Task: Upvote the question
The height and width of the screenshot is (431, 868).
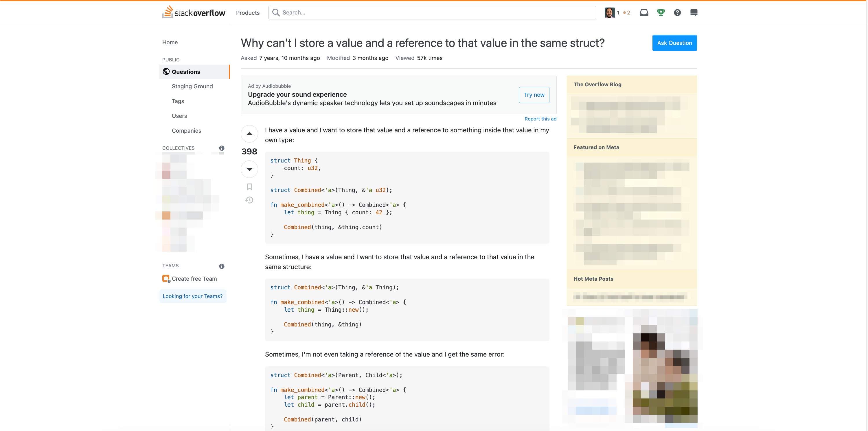Action: (x=249, y=134)
